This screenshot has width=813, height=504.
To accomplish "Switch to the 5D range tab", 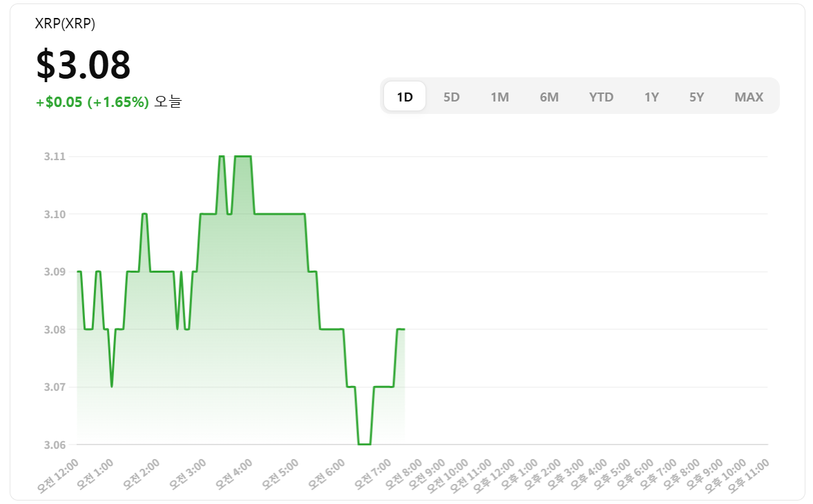I will point(451,97).
